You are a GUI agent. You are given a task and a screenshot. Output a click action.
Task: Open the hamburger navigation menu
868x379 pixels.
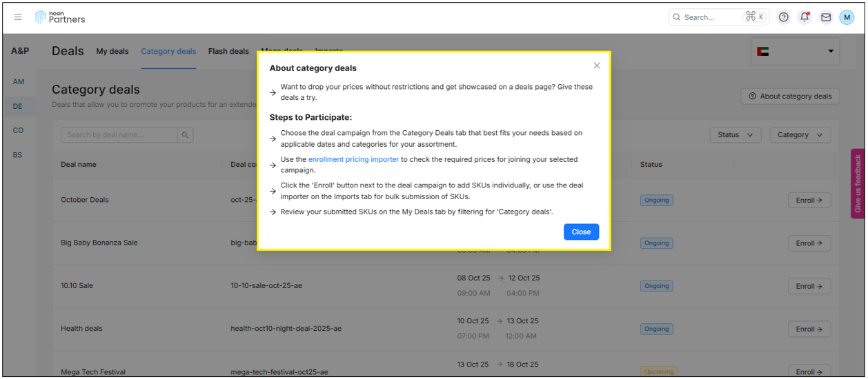click(x=18, y=17)
